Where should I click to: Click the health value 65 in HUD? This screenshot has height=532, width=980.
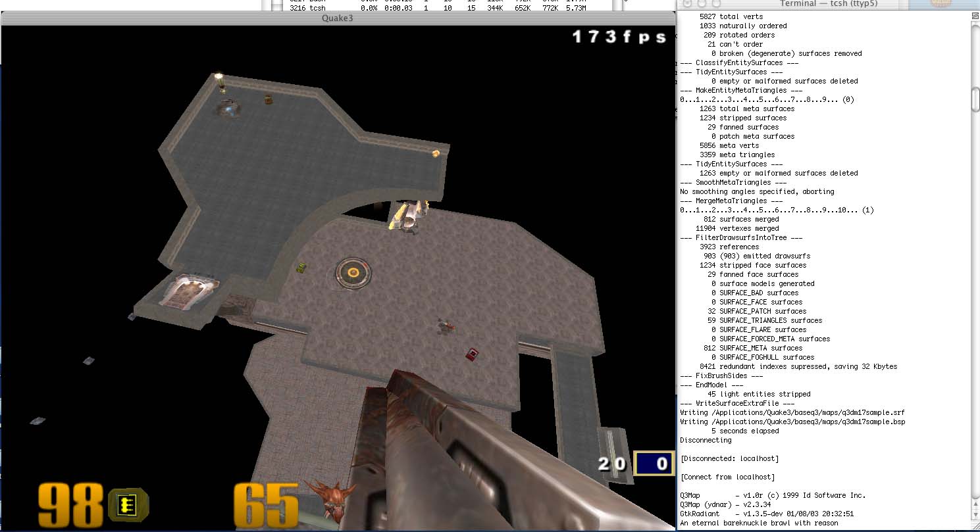tap(266, 505)
